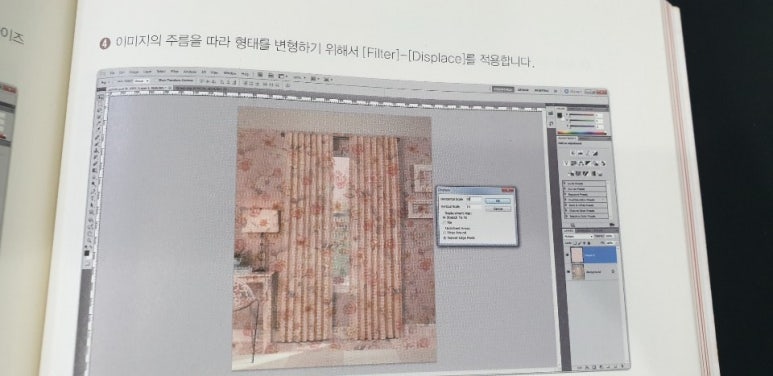Viewport: 773px width, 376px height.
Task: Click the Vertical Scale input field
Action: [475, 206]
